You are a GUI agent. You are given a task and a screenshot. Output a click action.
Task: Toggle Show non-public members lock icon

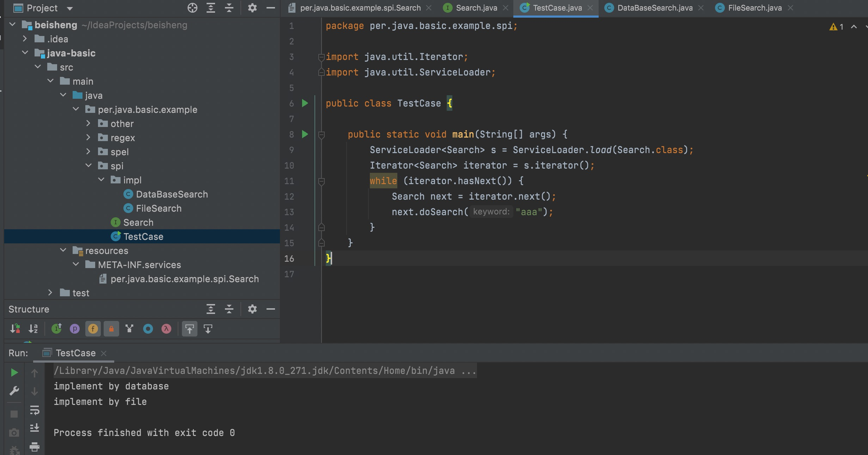pyautogui.click(x=111, y=329)
